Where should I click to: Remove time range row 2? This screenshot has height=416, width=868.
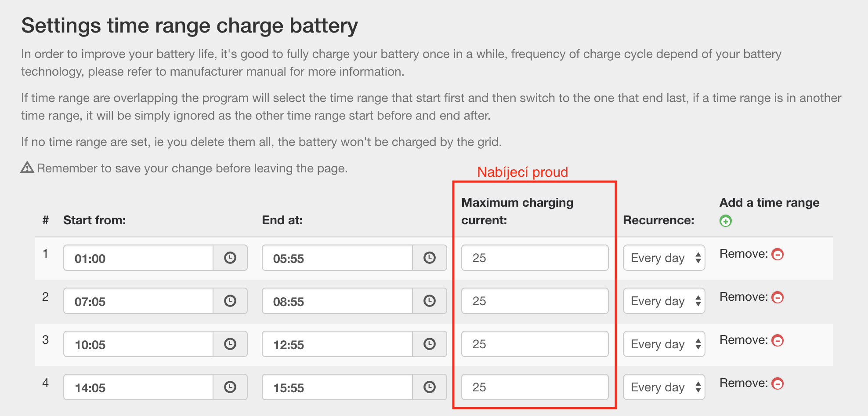click(778, 297)
